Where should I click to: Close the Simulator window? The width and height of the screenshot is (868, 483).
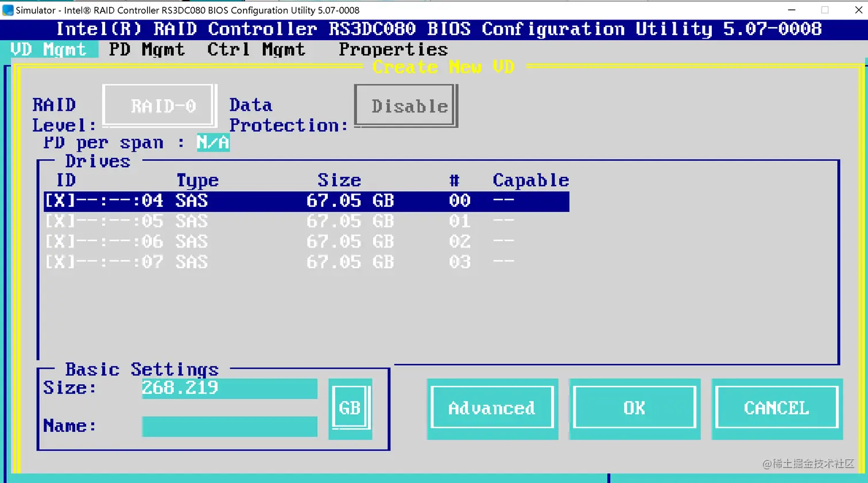[858, 10]
